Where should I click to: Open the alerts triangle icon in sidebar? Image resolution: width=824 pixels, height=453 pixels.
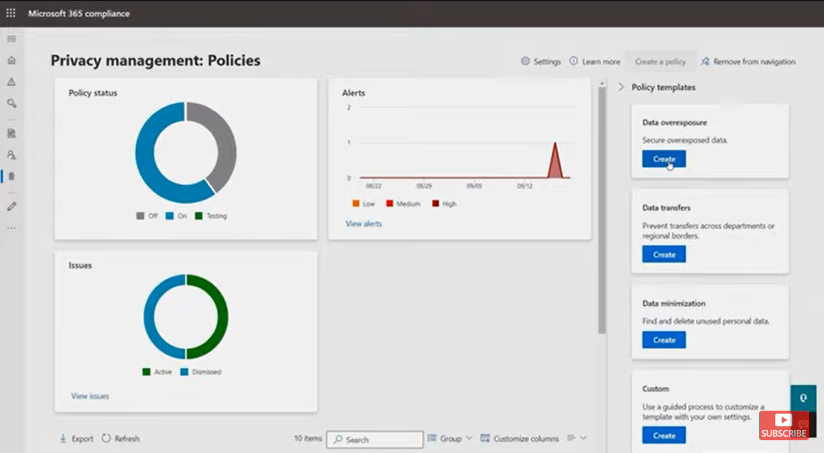pos(12,81)
